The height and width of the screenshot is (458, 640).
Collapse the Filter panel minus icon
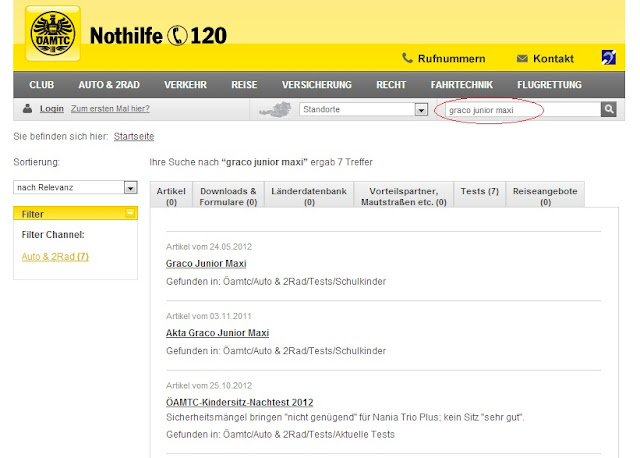(x=130, y=213)
